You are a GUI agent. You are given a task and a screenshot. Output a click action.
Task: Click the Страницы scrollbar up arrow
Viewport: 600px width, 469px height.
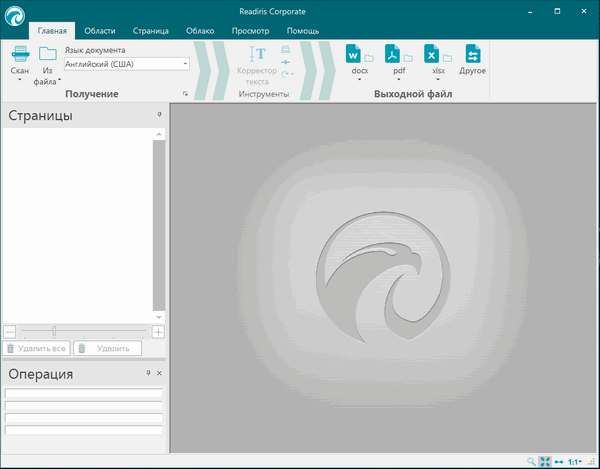point(159,134)
